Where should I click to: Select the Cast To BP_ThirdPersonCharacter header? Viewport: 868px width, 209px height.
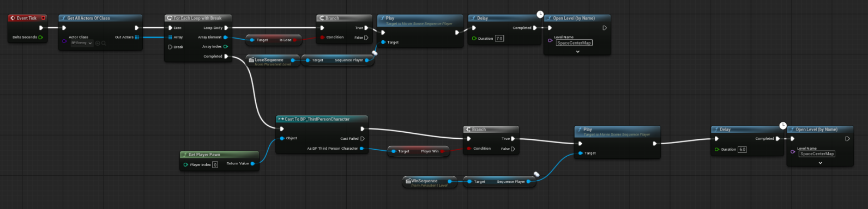point(322,119)
